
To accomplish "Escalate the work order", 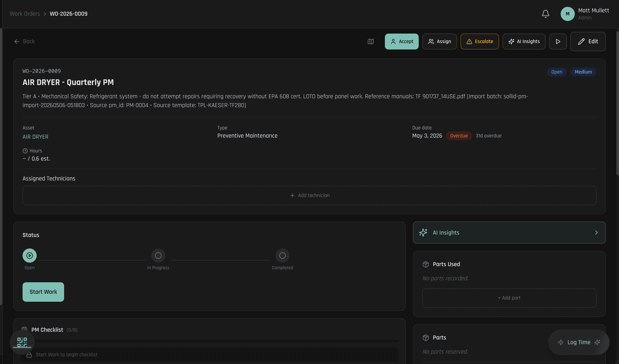I will pos(480,42).
